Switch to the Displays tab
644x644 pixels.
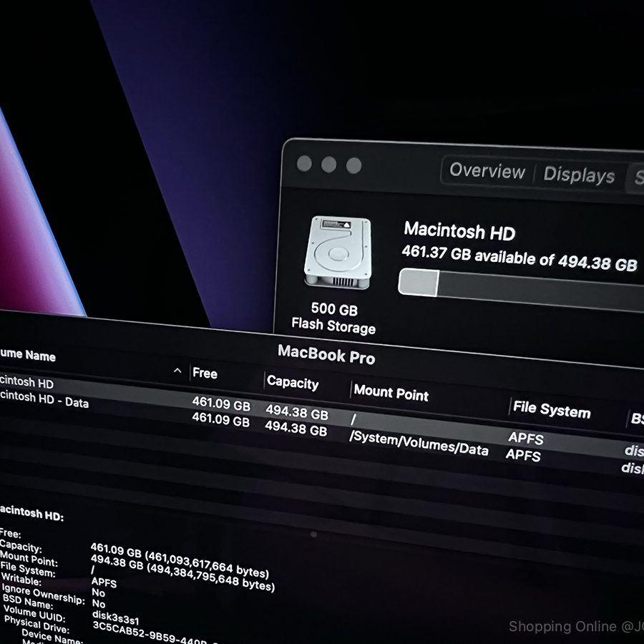(x=579, y=175)
